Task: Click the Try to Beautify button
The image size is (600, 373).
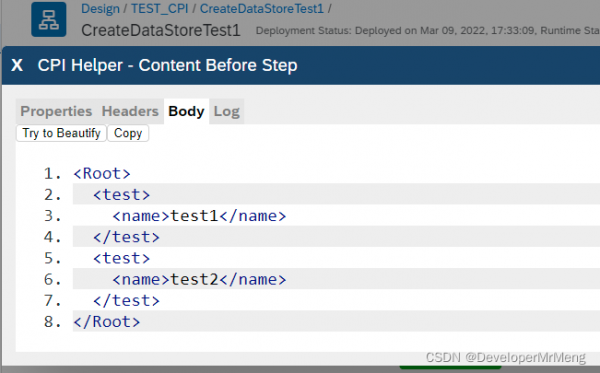Action: [x=61, y=133]
